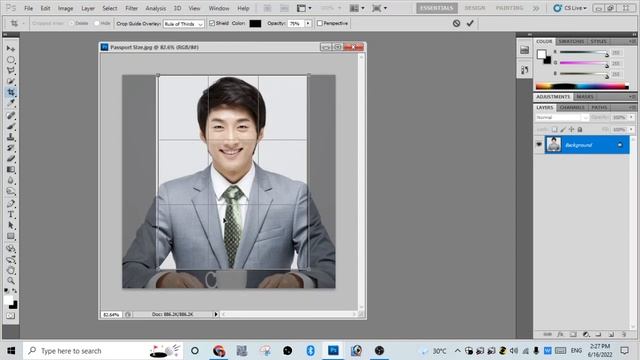
Task: Open the shield Opacity dropdown arrow
Action: pos(308,24)
